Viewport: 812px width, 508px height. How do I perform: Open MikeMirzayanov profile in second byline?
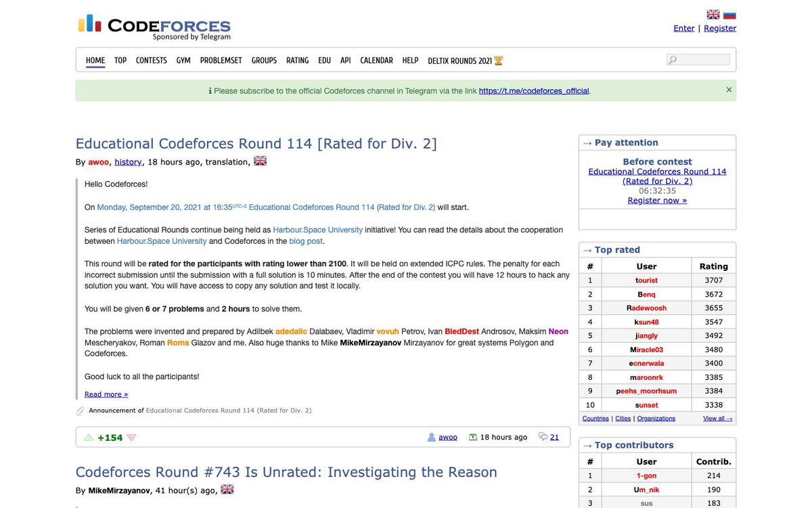pos(119,490)
